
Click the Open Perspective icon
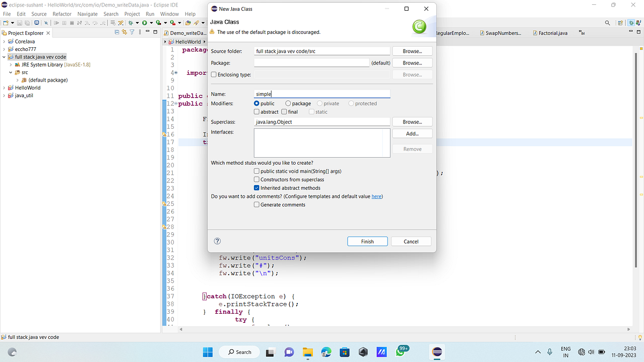(620, 23)
